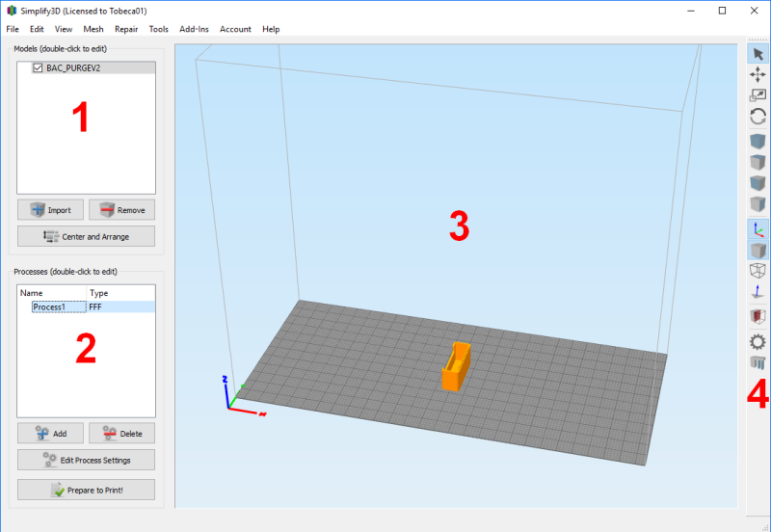Image resolution: width=771 pixels, height=532 pixels.
Task: Open the machine control panel icon
Action: 758,363
